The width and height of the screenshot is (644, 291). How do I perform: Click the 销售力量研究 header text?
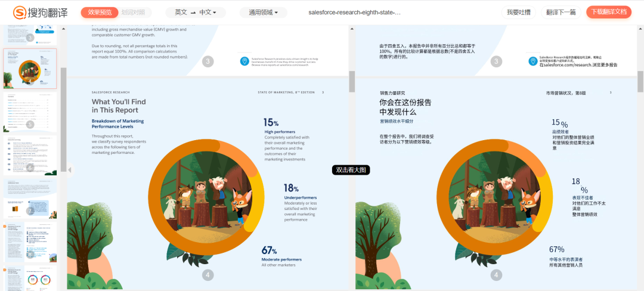click(x=392, y=93)
